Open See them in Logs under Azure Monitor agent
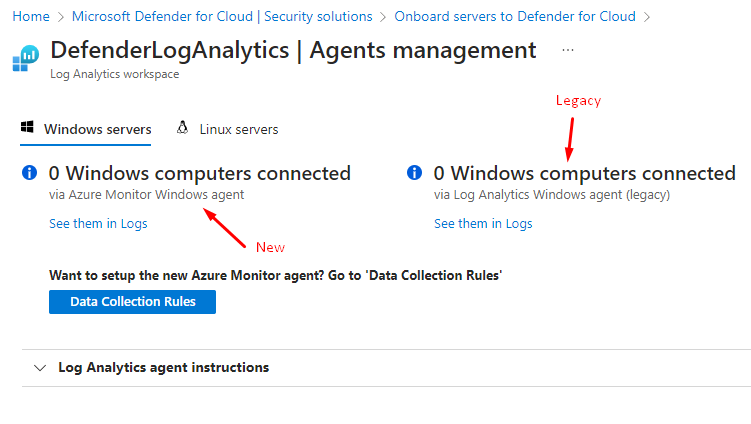This screenshot has height=424, width=751. (x=98, y=224)
